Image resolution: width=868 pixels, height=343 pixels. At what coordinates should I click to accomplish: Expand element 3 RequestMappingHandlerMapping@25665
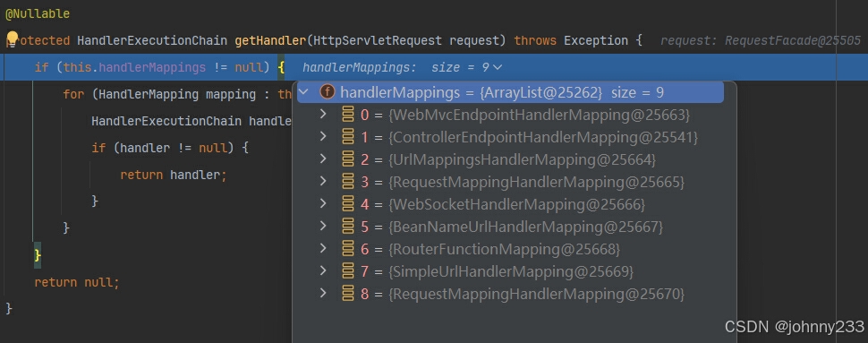click(323, 181)
